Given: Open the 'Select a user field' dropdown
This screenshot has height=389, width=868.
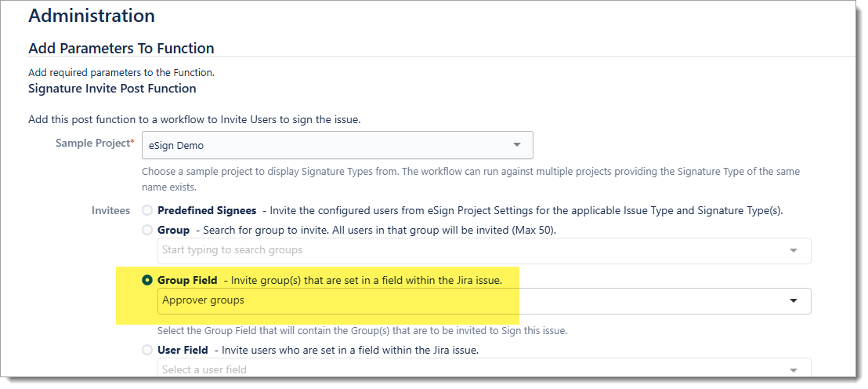Looking at the screenshot, I should tap(470, 369).
